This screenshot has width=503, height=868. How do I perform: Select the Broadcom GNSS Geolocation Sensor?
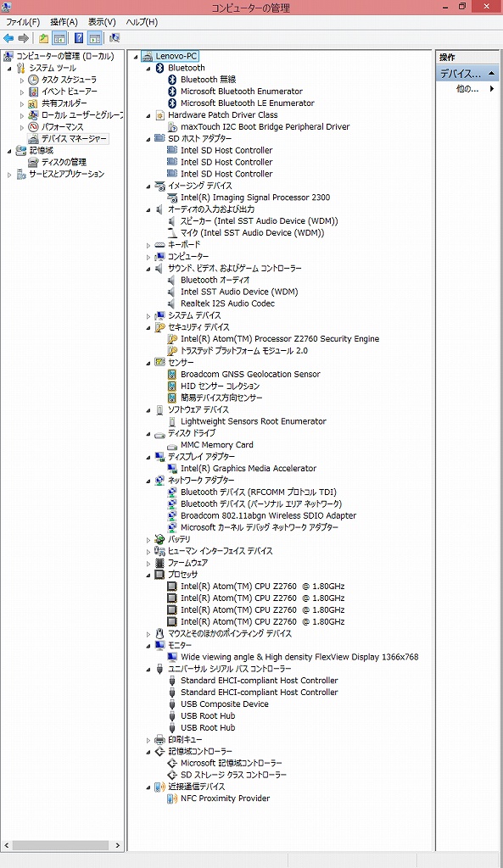point(250,374)
